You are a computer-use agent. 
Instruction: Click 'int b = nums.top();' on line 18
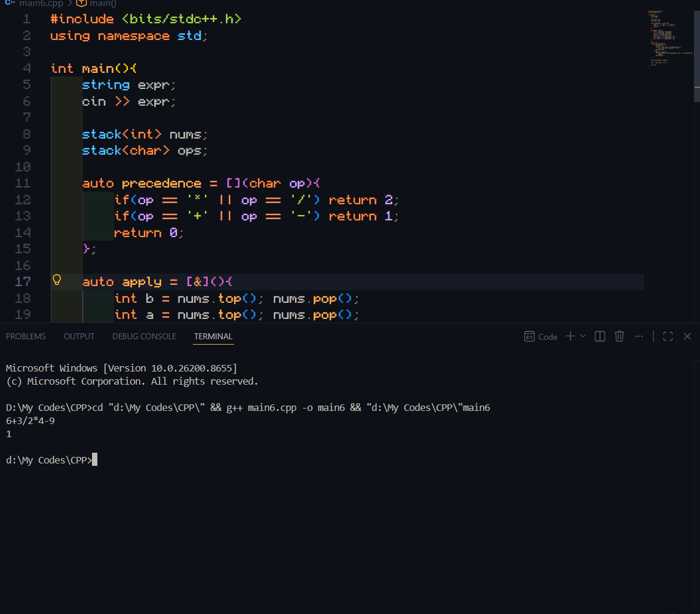click(189, 298)
